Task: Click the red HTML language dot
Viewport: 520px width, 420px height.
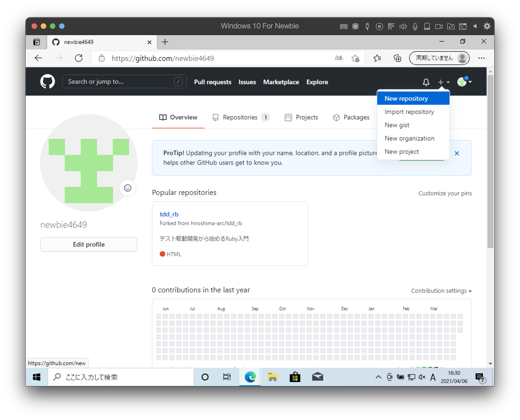Action: [162, 254]
